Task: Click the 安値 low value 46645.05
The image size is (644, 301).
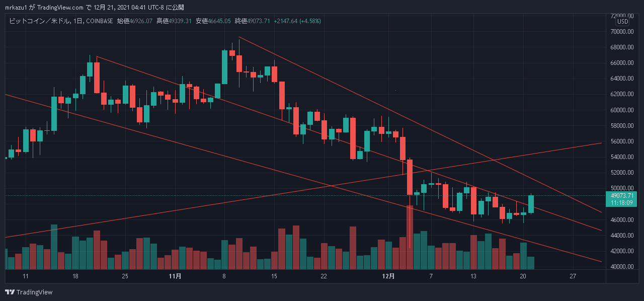Action: 220,21
